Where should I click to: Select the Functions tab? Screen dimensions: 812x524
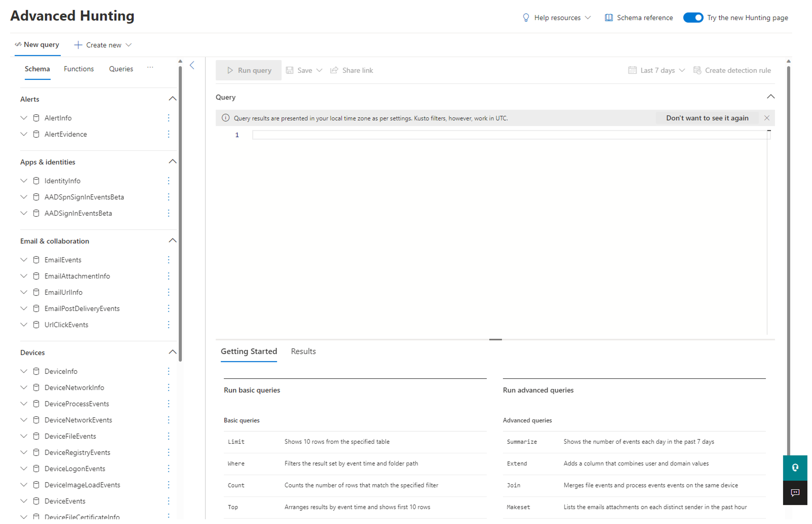click(x=79, y=69)
